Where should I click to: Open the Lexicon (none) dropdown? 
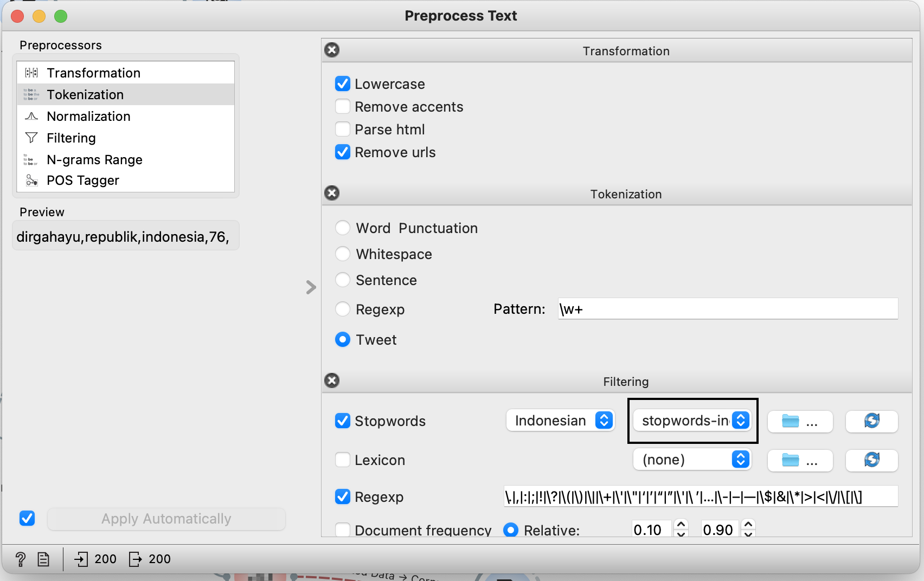[x=692, y=460]
